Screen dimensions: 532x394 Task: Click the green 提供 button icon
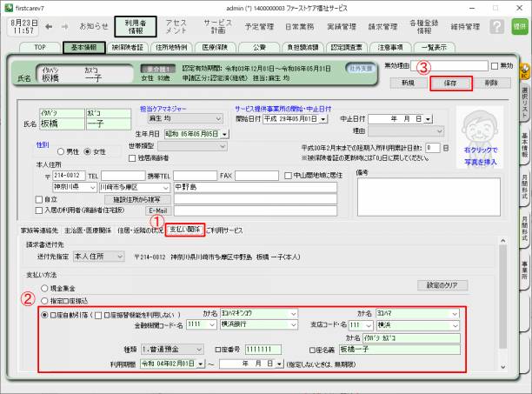(519, 27)
